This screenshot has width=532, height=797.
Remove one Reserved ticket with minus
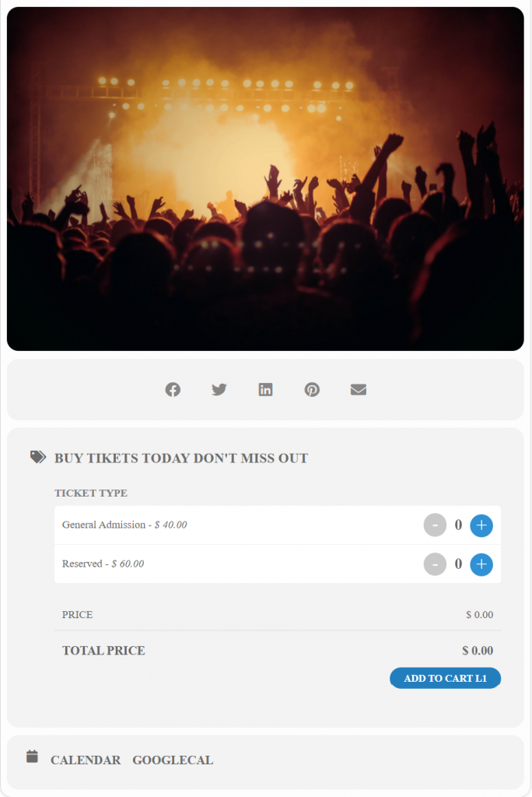(435, 564)
